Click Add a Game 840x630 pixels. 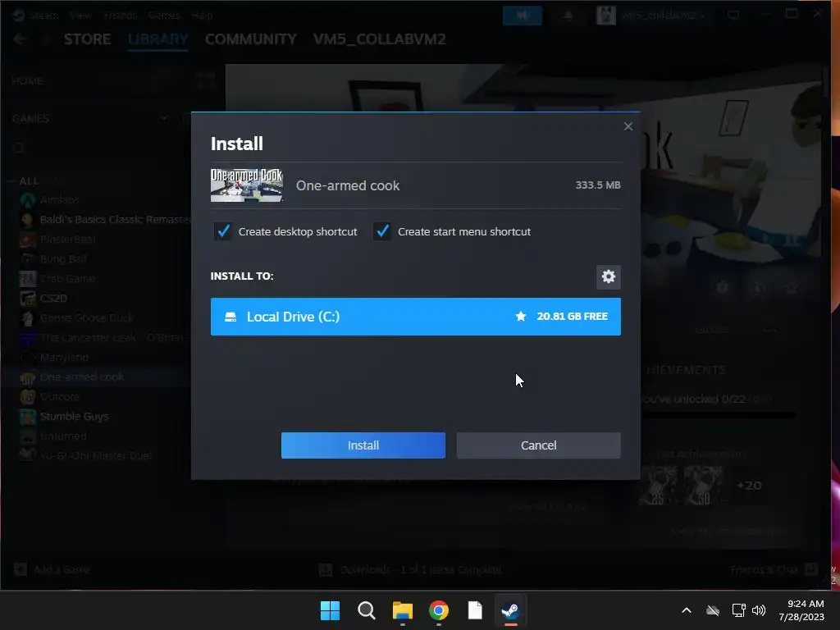(52, 569)
